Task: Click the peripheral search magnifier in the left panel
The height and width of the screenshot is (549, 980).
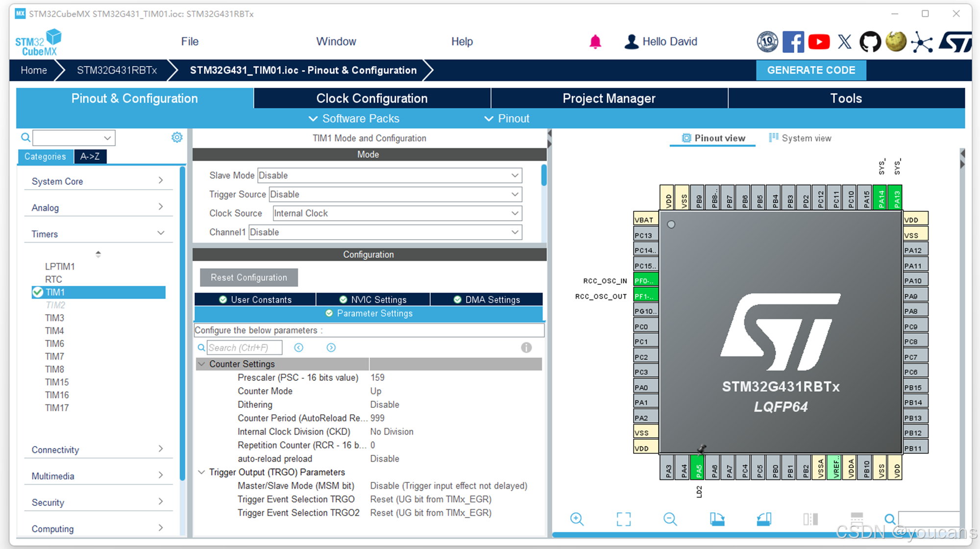Action: click(x=25, y=138)
